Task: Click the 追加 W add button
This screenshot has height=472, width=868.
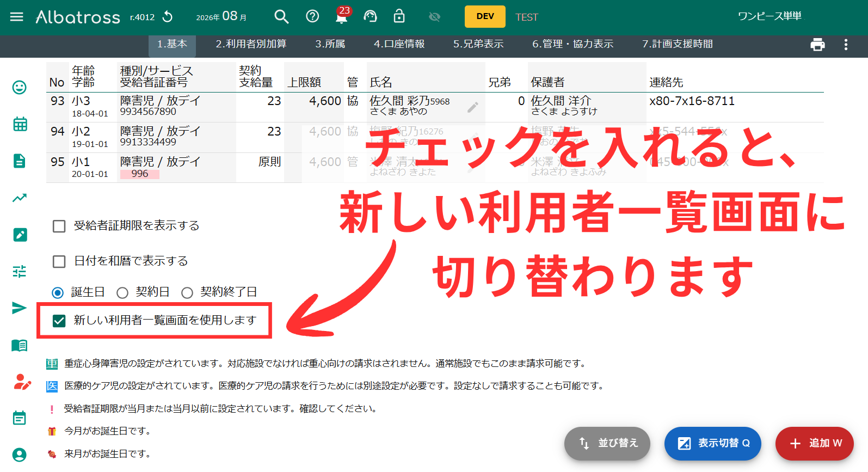Action: coord(815,443)
